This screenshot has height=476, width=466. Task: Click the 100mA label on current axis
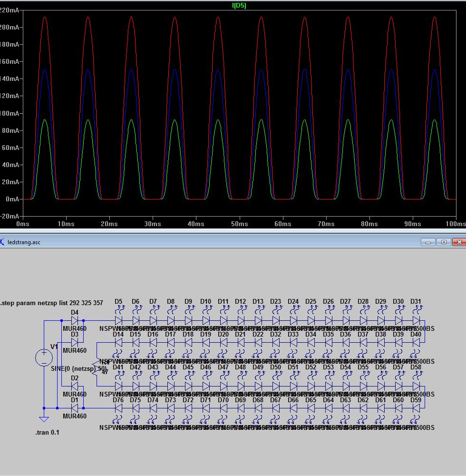(10, 113)
